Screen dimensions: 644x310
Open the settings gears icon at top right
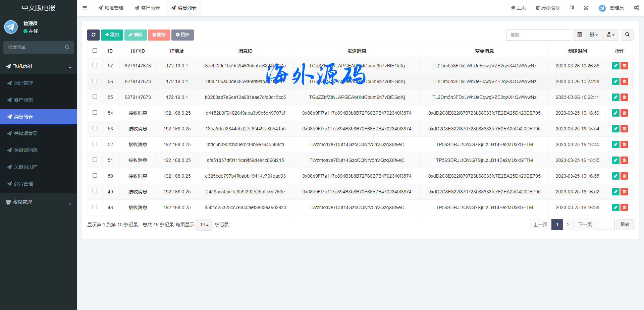pyautogui.click(x=636, y=8)
